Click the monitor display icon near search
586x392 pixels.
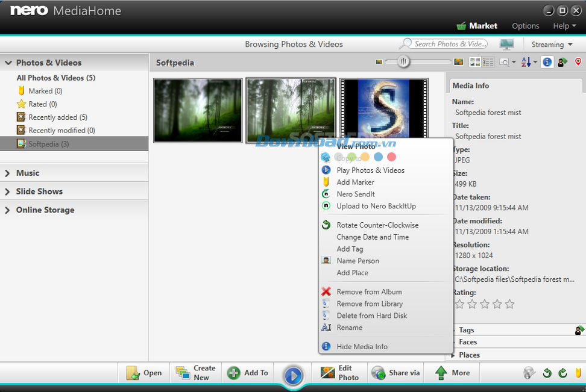(506, 45)
